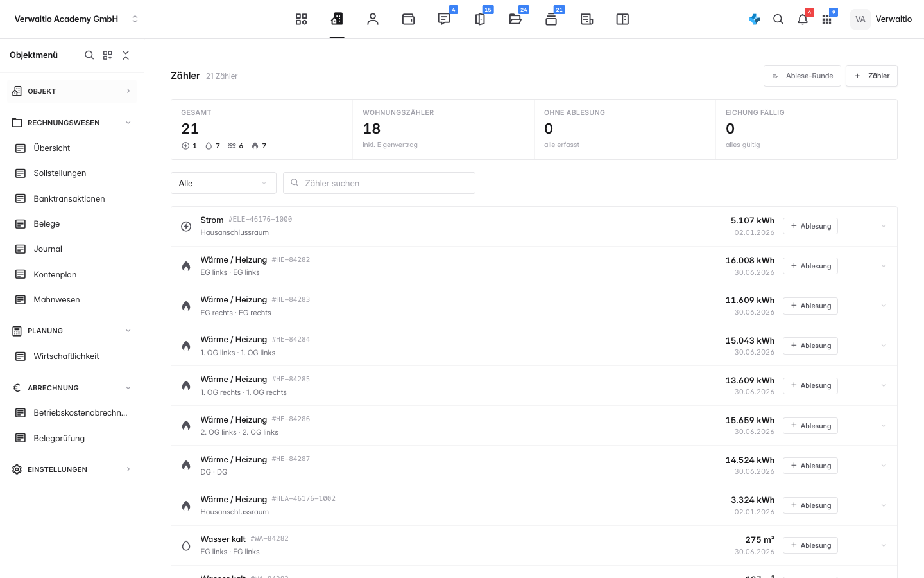Open the notifications bell
Viewport: 924px width, 578px height.
[x=803, y=19]
